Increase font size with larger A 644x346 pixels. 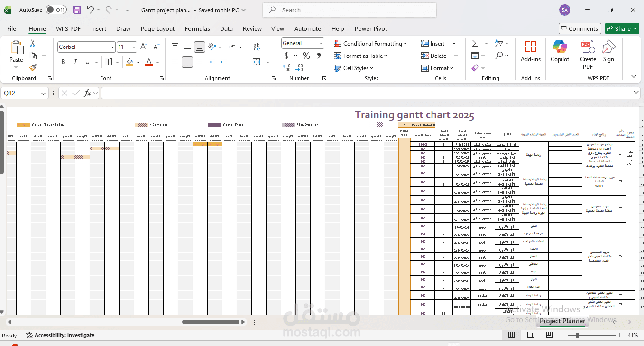[144, 47]
